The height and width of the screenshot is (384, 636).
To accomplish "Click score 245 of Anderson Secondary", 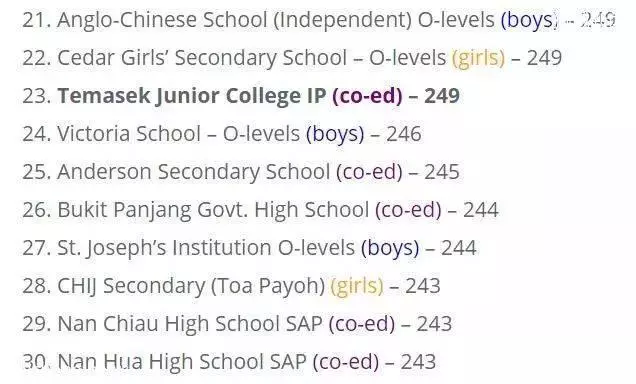I will pyautogui.click(x=442, y=172).
